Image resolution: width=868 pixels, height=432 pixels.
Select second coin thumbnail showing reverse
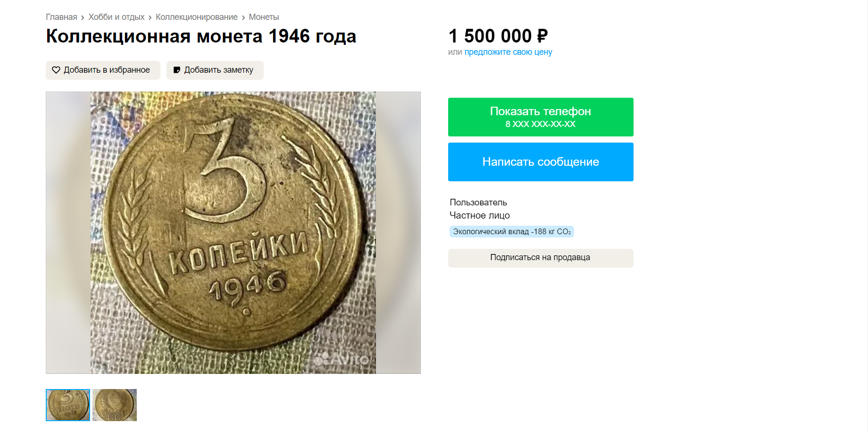[115, 405]
